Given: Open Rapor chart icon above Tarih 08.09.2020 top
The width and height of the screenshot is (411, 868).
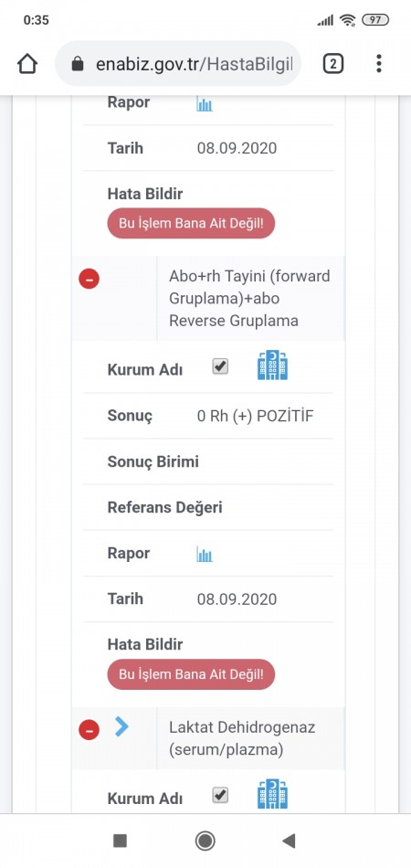Looking at the screenshot, I should tap(205, 103).
